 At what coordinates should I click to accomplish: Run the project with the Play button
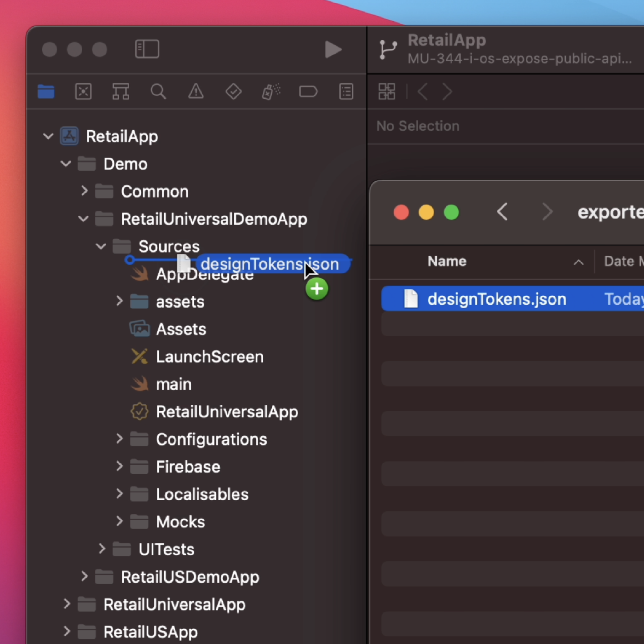click(x=333, y=49)
